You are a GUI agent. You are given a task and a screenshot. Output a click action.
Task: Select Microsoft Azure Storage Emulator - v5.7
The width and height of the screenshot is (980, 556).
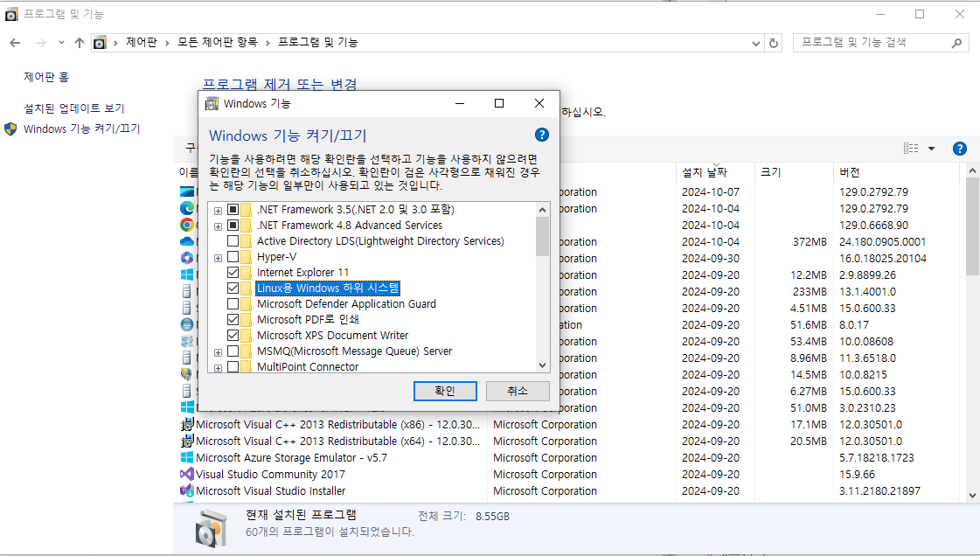coord(291,458)
